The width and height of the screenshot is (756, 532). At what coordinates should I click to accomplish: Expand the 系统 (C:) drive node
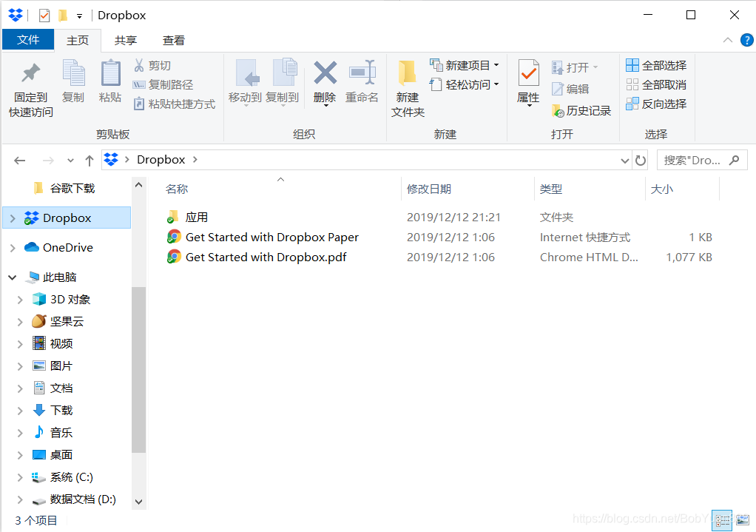(x=20, y=477)
